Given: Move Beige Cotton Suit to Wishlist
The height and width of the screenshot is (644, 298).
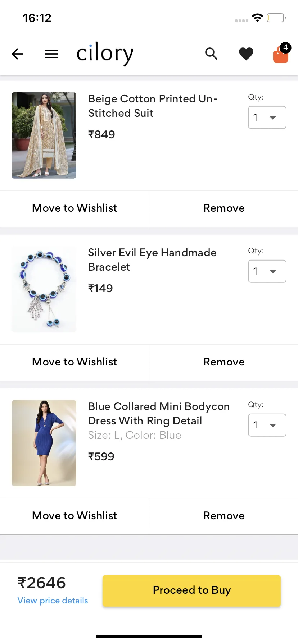Looking at the screenshot, I should [74, 208].
